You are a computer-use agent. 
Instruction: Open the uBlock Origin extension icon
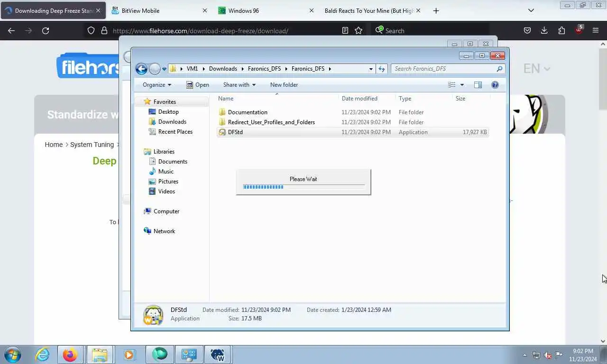pos(579,30)
